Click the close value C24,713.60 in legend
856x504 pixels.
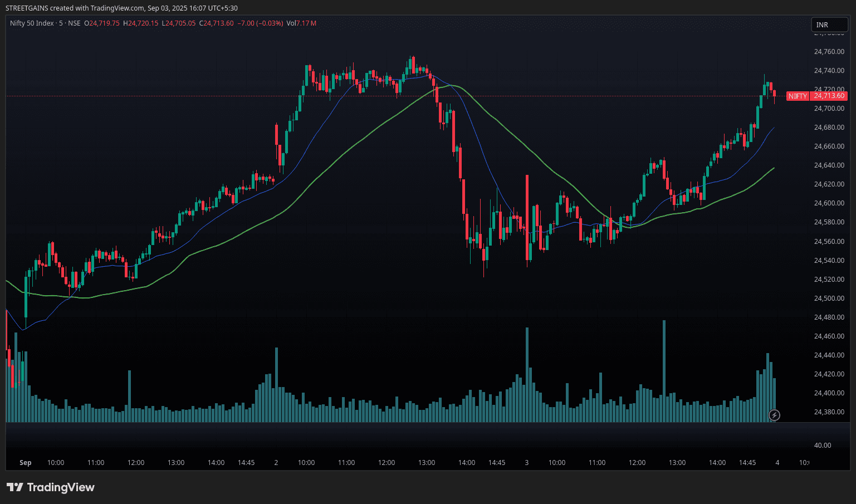[x=217, y=23]
